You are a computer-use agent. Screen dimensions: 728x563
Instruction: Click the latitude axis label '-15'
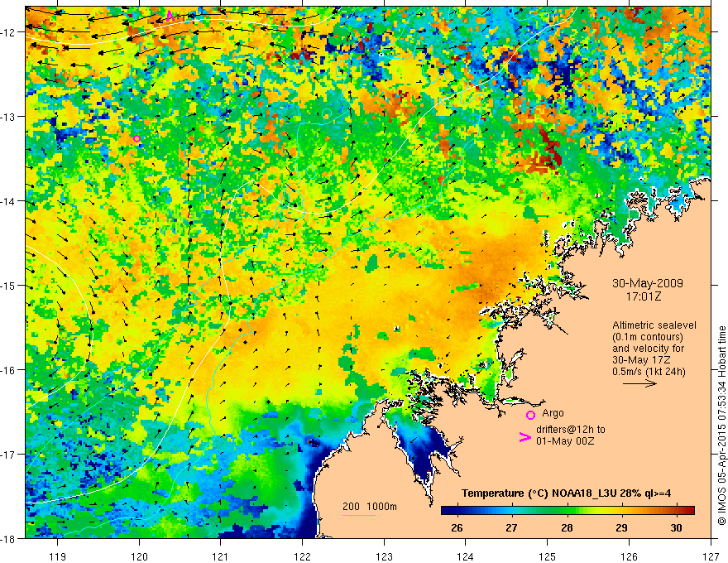(9, 286)
